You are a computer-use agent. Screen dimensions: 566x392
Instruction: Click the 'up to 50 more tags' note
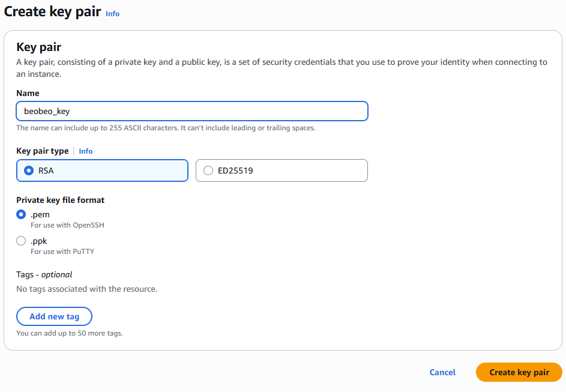[69, 333]
